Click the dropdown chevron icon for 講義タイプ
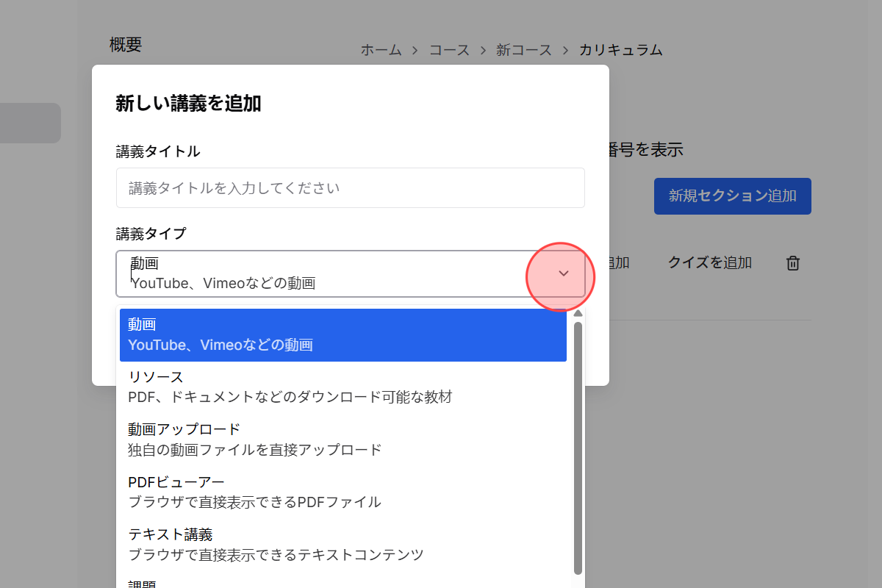882x588 pixels. [563, 273]
